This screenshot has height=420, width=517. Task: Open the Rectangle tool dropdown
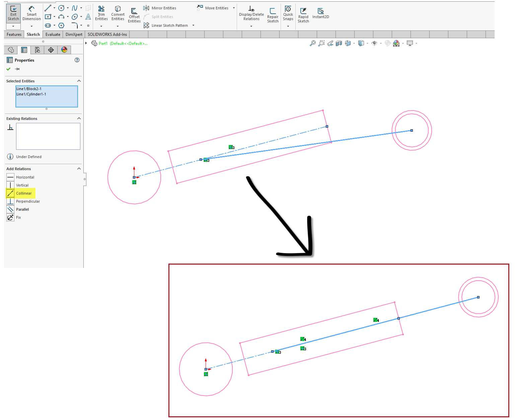(55, 16)
